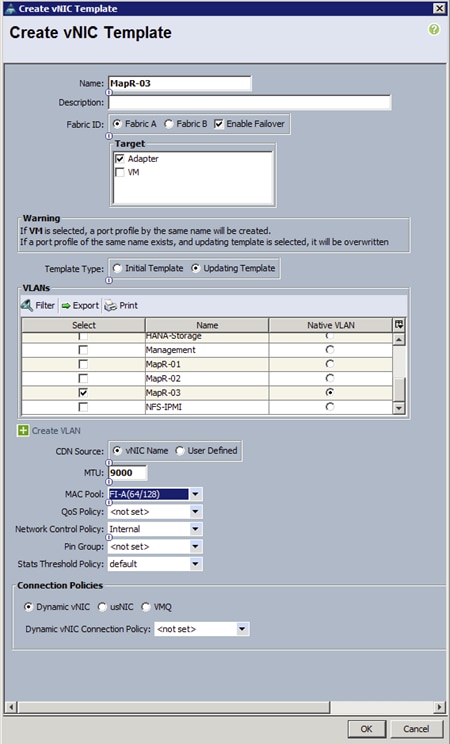This screenshot has height=744, width=450.
Task: Tick the MapR-02 VLAN select checkbox
Action: tap(83, 379)
